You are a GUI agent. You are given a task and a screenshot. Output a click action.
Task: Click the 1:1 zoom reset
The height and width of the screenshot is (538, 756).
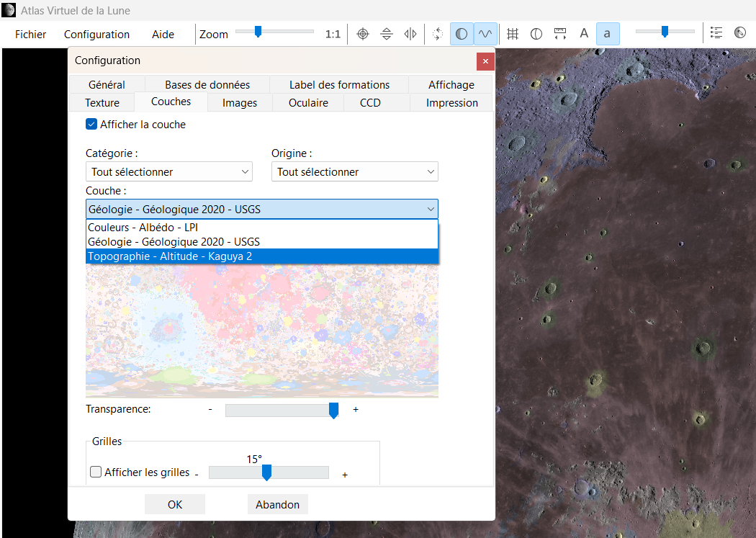pos(333,35)
